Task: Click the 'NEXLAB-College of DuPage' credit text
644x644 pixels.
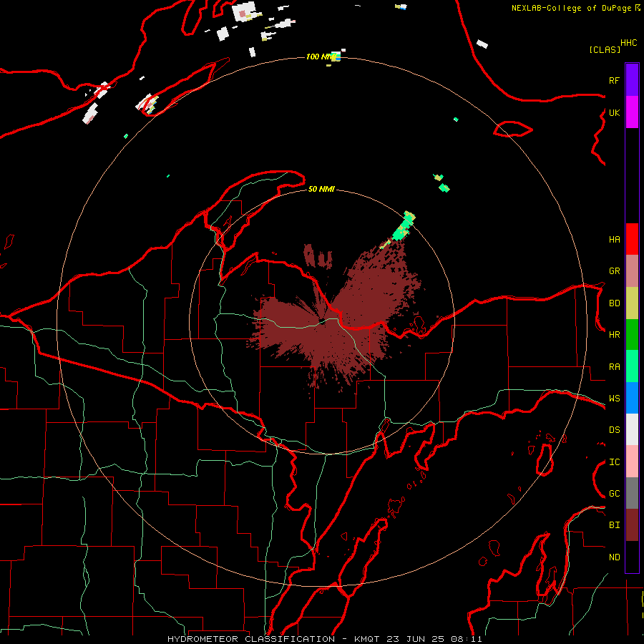Action: point(571,8)
